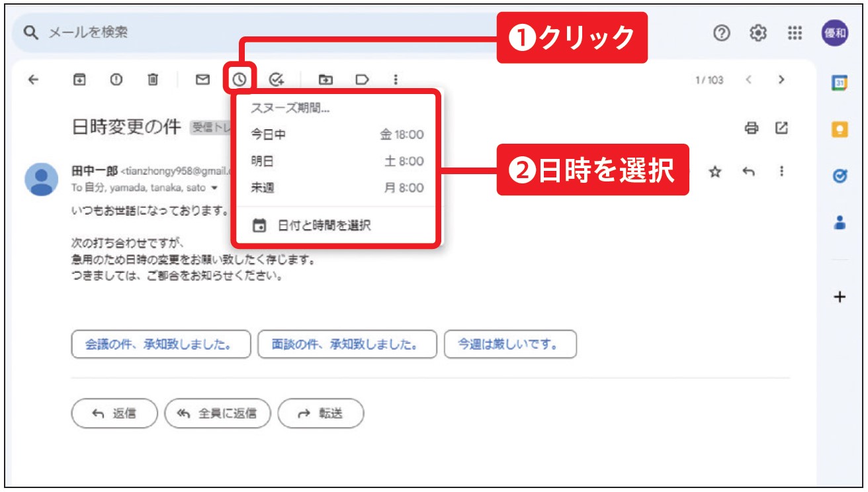Click smart reply 会議の件、承知致しました。
The width and height of the screenshot is (868, 492).
(161, 344)
